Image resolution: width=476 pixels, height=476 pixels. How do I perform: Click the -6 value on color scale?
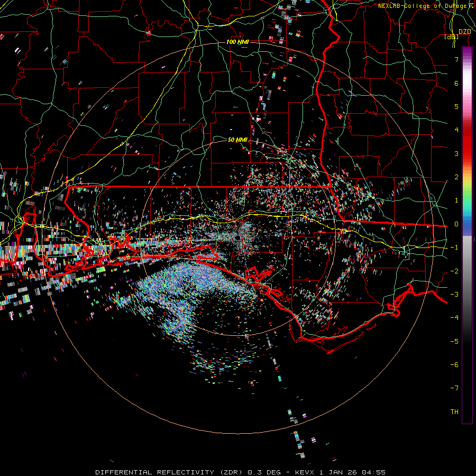pyautogui.click(x=454, y=365)
